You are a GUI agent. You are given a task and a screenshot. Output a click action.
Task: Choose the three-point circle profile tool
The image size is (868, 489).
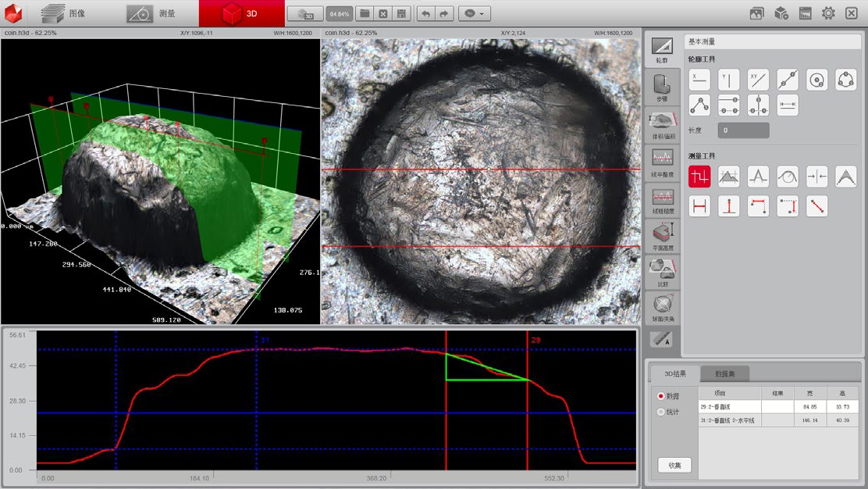(846, 80)
